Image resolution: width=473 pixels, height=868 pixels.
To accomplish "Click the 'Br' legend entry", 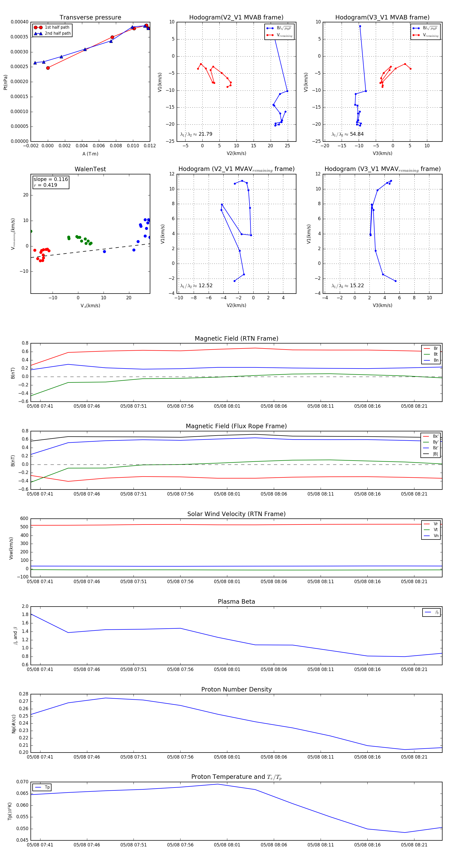I will [x=431, y=349].
